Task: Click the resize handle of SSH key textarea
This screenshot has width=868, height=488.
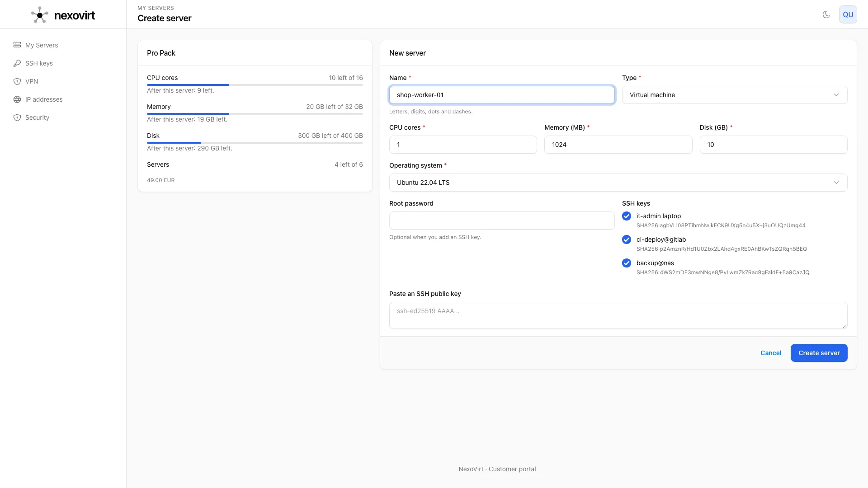Action: pos(844,326)
